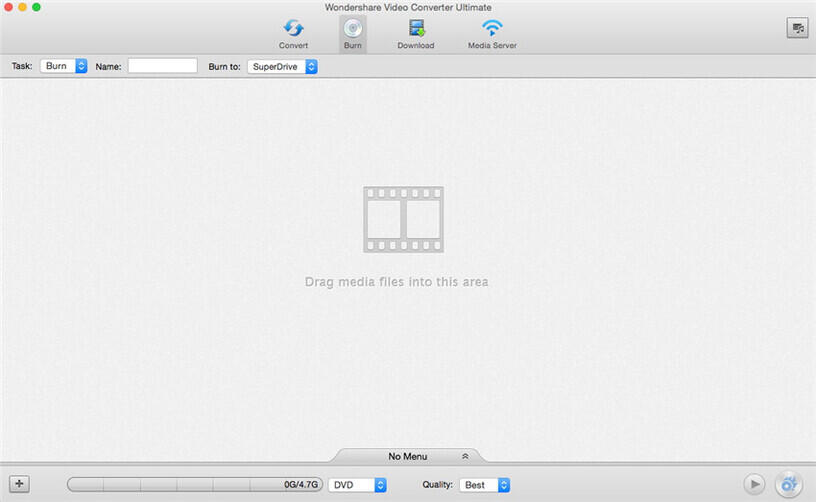Open the Download tab
816x502 pixels.
click(416, 34)
